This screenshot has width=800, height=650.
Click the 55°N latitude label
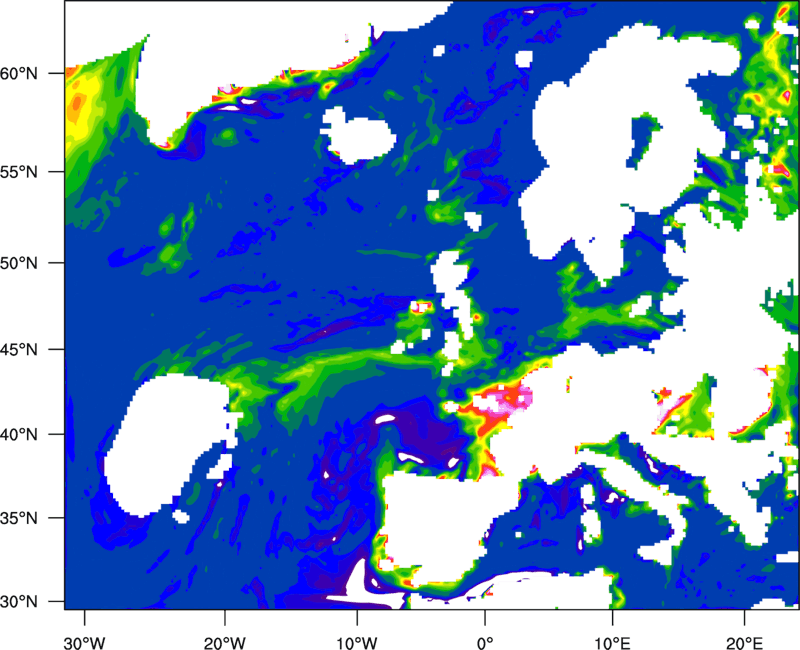pyautogui.click(x=19, y=172)
